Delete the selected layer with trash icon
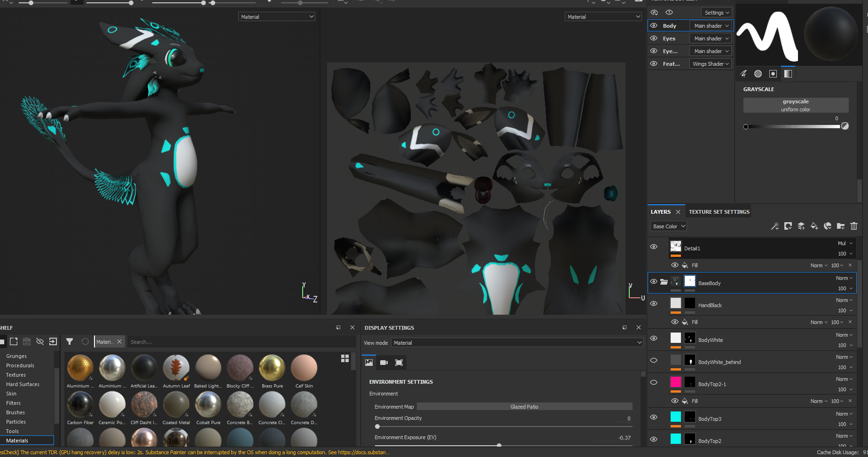This screenshot has width=868, height=457. pyautogui.click(x=854, y=226)
